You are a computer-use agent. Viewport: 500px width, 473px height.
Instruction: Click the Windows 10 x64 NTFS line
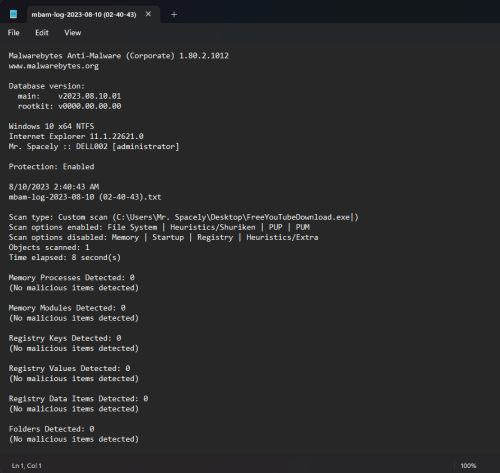coord(51,126)
